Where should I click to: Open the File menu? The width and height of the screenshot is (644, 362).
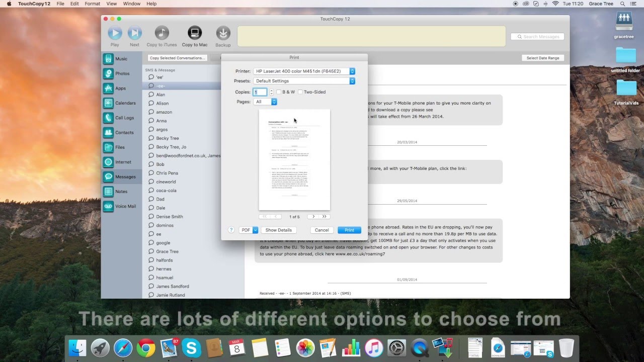pyautogui.click(x=60, y=4)
